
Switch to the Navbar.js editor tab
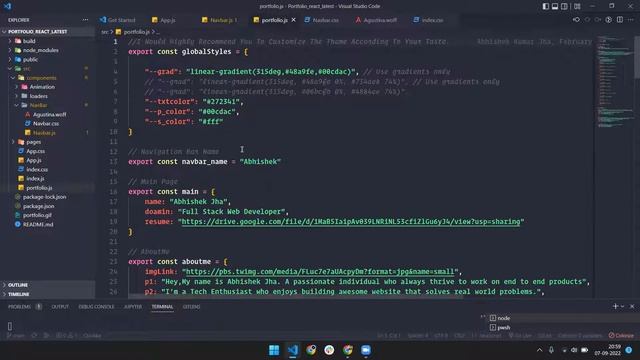220,20
